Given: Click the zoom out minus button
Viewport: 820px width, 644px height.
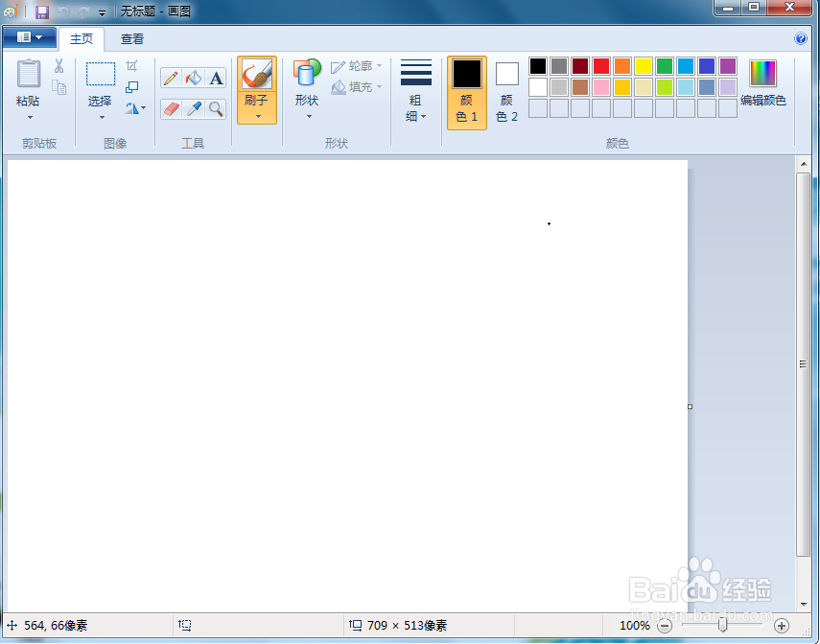Looking at the screenshot, I should [x=665, y=626].
